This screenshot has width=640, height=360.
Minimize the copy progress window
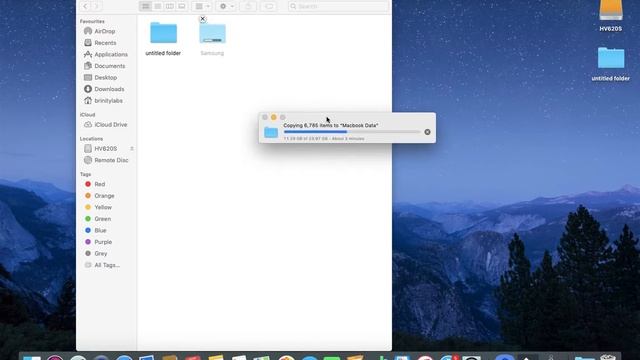tap(273, 118)
